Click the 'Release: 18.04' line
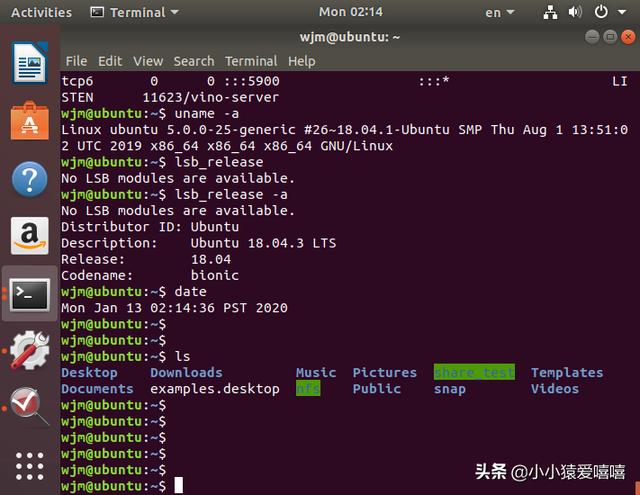Screen dimensions: 640x495 (x=146, y=260)
